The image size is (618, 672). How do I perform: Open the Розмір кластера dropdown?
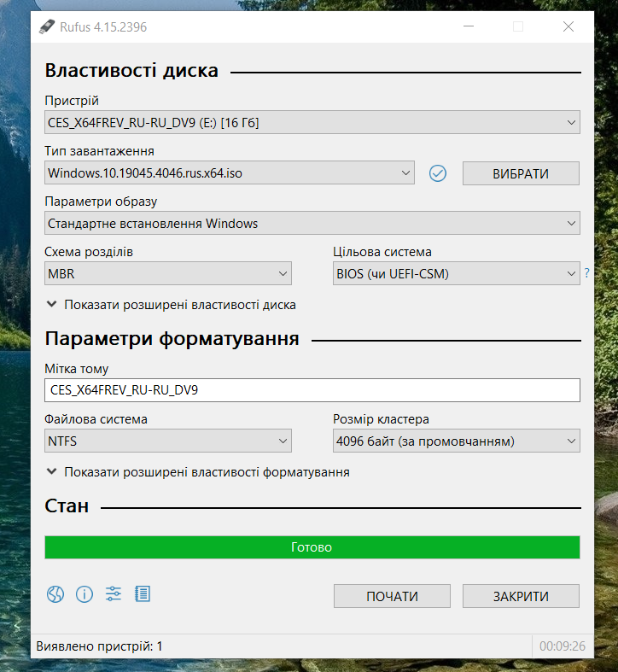(457, 441)
